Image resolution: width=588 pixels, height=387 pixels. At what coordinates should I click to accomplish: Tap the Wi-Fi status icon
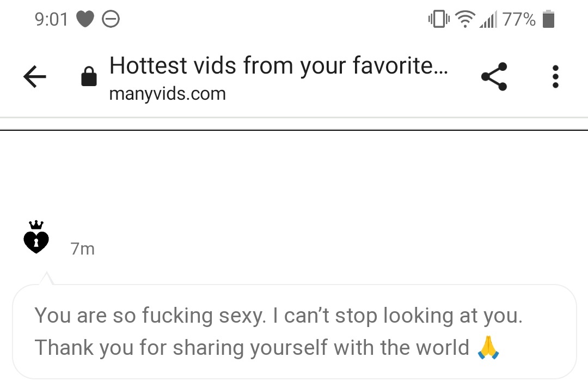[x=465, y=19]
